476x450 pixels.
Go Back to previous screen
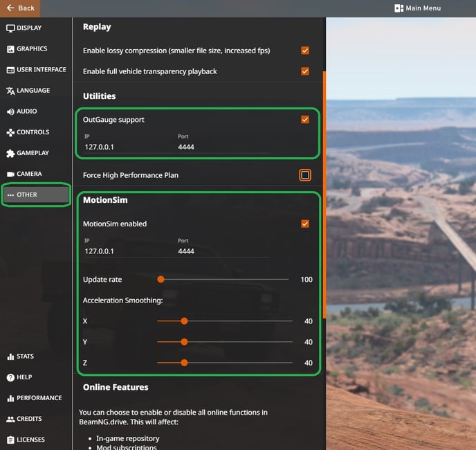pos(20,8)
